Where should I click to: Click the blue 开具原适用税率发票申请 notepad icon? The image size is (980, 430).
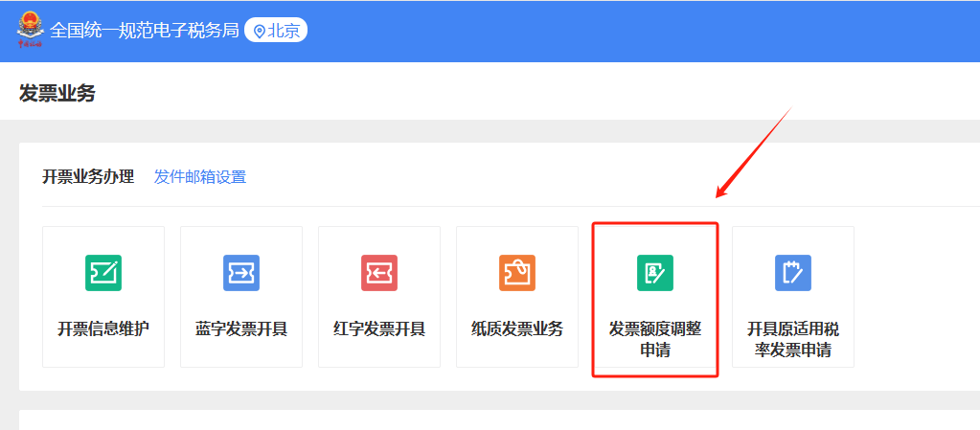(x=793, y=273)
